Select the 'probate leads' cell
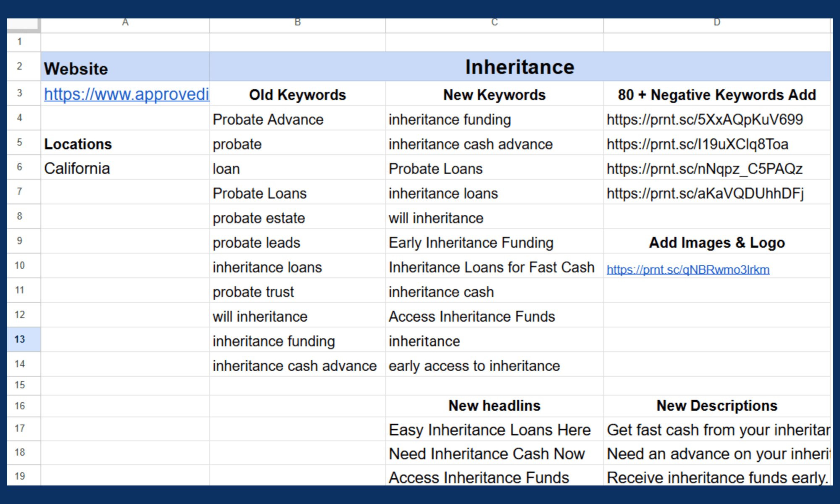The image size is (840, 504). 297,241
